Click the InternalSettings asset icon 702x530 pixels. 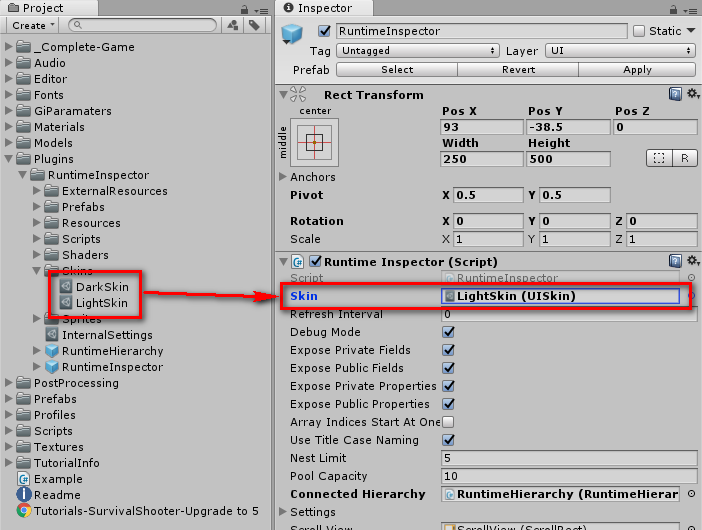tap(52, 334)
